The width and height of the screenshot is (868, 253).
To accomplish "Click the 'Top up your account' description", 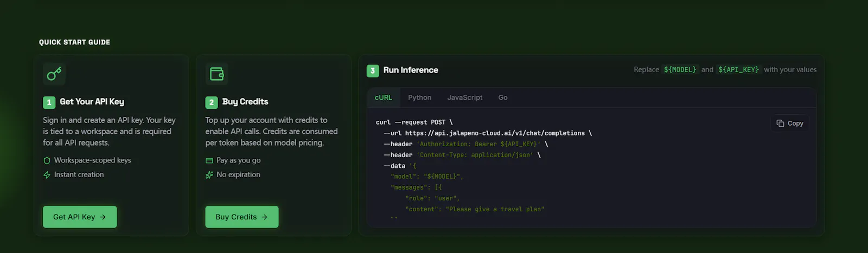I will point(271,131).
